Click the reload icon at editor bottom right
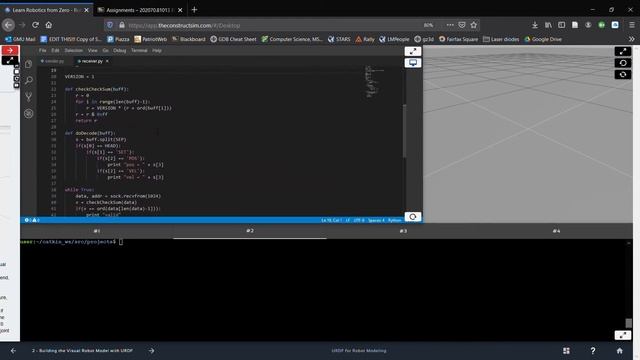This screenshot has height=360, width=640. click(413, 217)
